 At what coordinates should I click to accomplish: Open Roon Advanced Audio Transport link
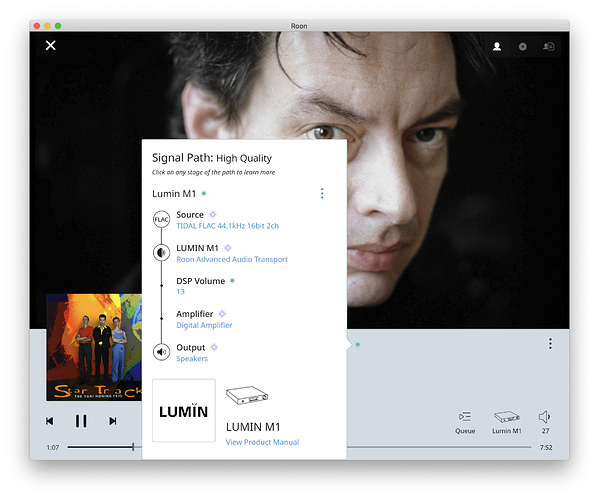(x=232, y=259)
